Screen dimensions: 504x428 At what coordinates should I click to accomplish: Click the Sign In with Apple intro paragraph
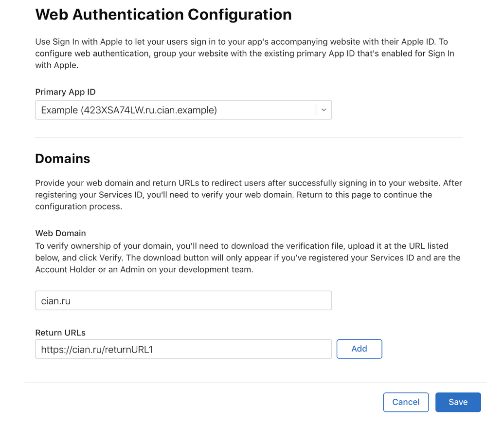(x=244, y=54)
